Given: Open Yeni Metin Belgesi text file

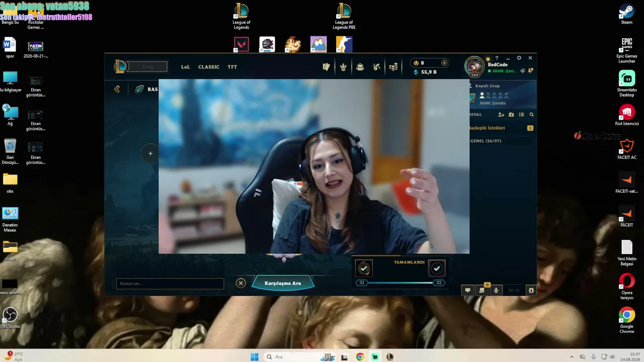Looking at the screenshot, I should point(626,253).
